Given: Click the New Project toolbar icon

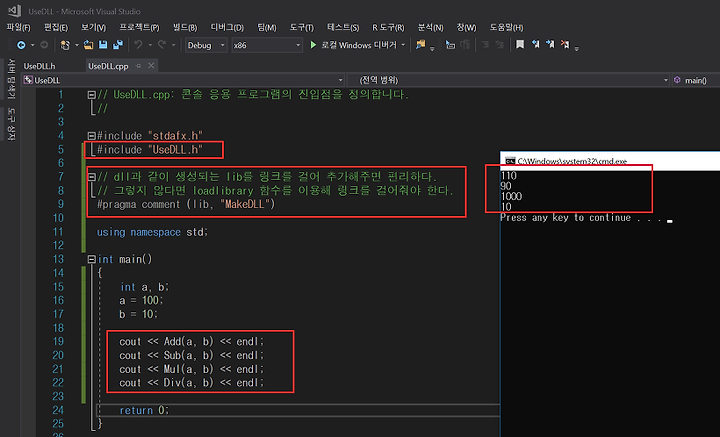Looking at the screenshot, I should [x=65, y=45].
